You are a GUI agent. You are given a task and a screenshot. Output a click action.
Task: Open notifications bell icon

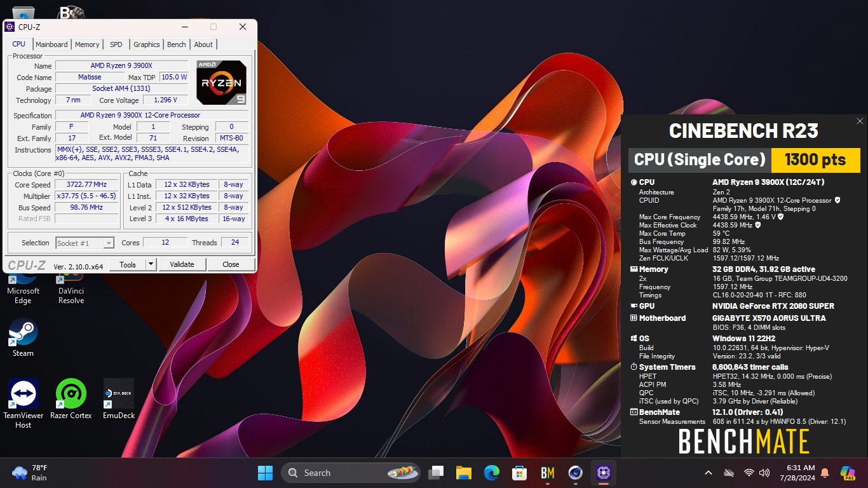(x=825, y=473)
